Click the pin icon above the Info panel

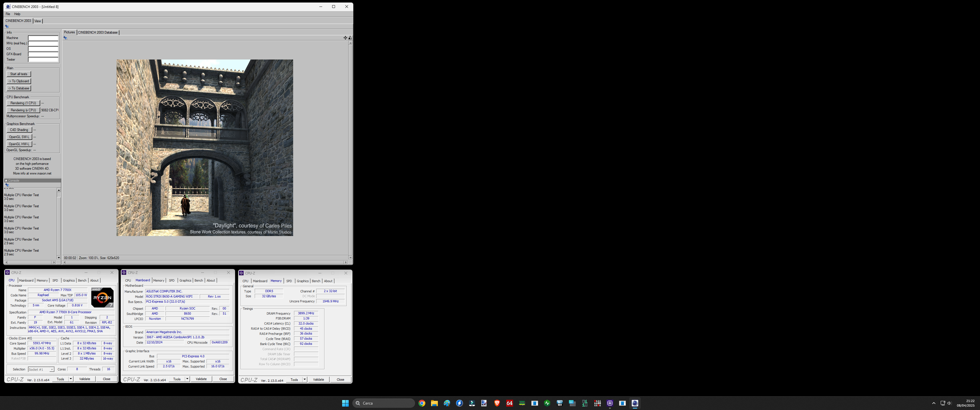(7, 27)
